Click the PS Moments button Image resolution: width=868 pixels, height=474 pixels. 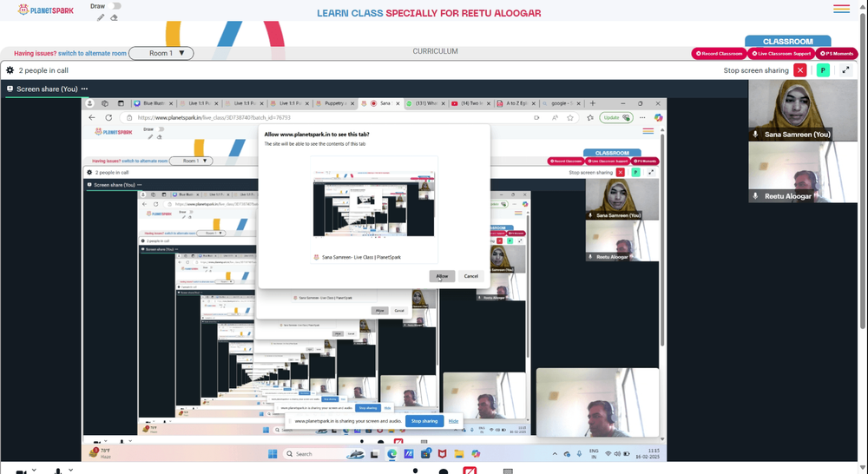coord(837,54)
